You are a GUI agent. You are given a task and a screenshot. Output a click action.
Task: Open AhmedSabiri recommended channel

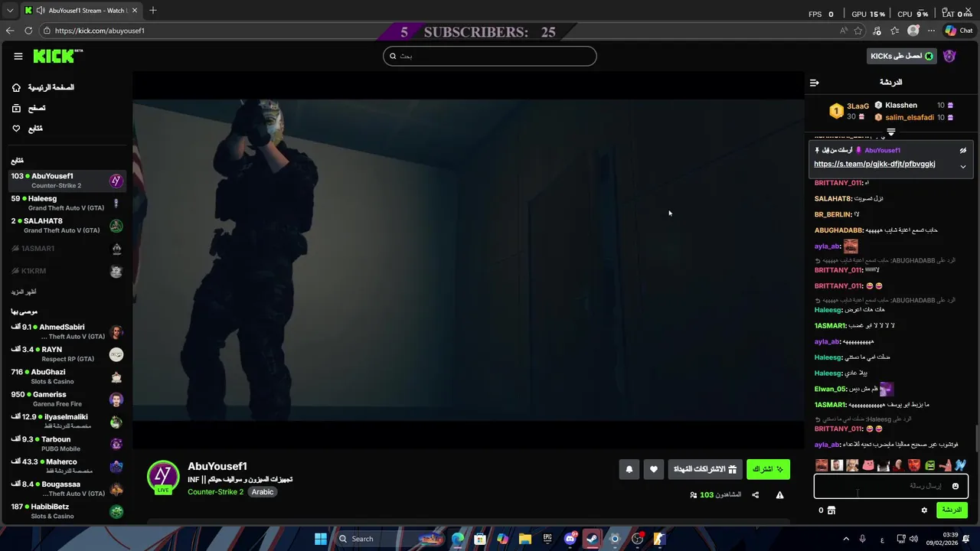[x=67, y=331]
